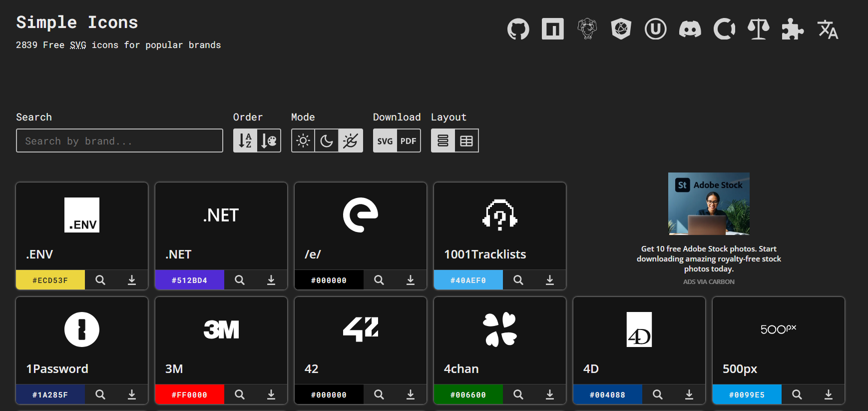This screenshot has height=411, width=868.
Task: Sort icons alphabetically
Action: pyautogui.click(x=245, y=140)
